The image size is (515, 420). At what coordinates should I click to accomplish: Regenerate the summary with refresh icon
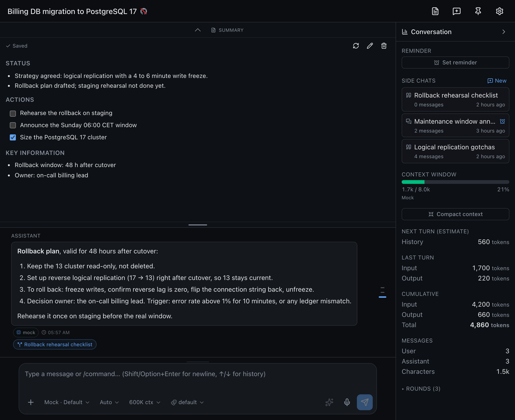click(356, 46)
